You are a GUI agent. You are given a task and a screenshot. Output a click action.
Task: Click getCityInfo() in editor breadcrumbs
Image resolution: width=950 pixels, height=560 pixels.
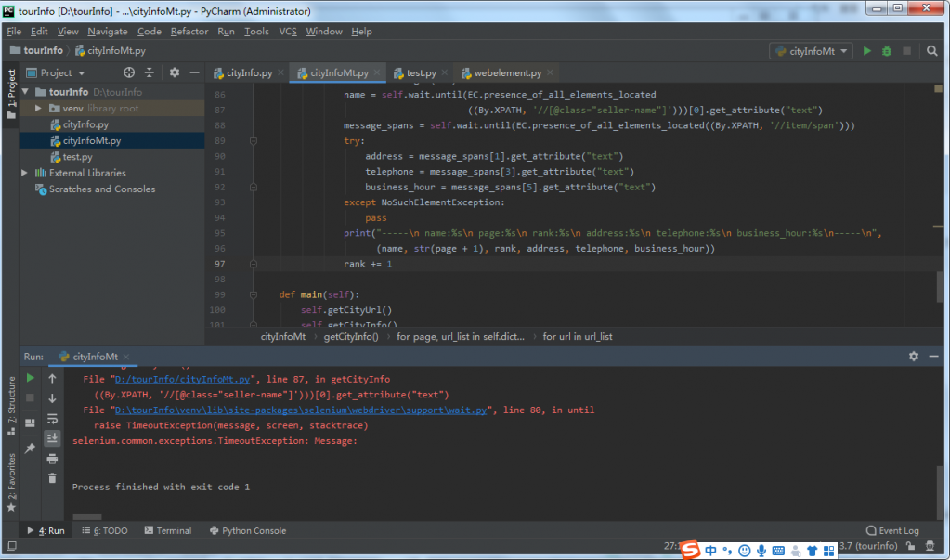[351, 337]
